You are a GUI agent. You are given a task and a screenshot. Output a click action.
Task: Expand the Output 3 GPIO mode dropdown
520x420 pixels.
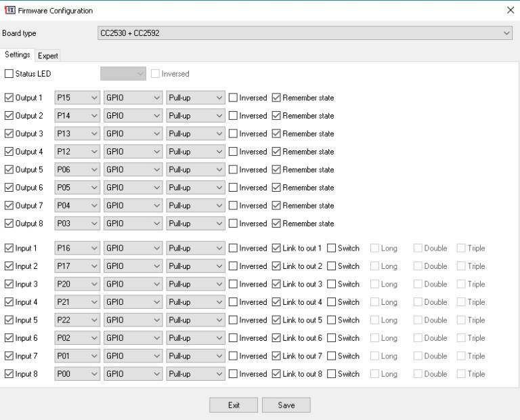click(133, 133)
